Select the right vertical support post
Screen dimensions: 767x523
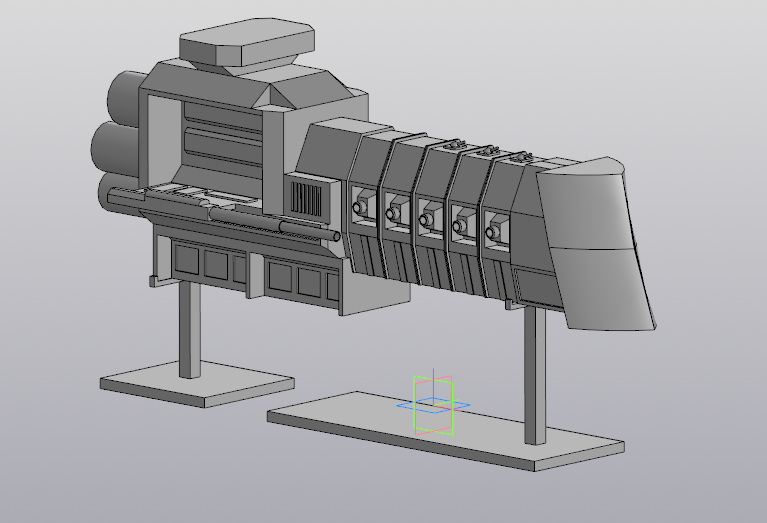535,376
